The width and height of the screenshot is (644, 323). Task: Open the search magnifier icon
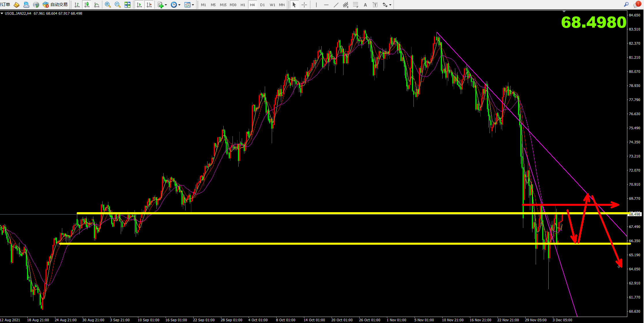pos(626,5)
